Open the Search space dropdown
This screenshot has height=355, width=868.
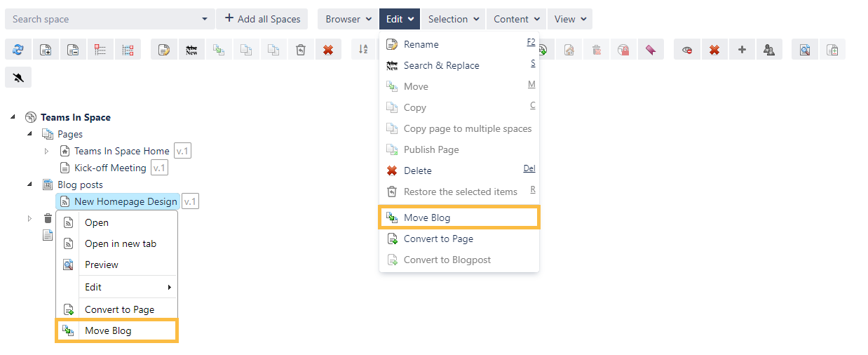[204, 19]
